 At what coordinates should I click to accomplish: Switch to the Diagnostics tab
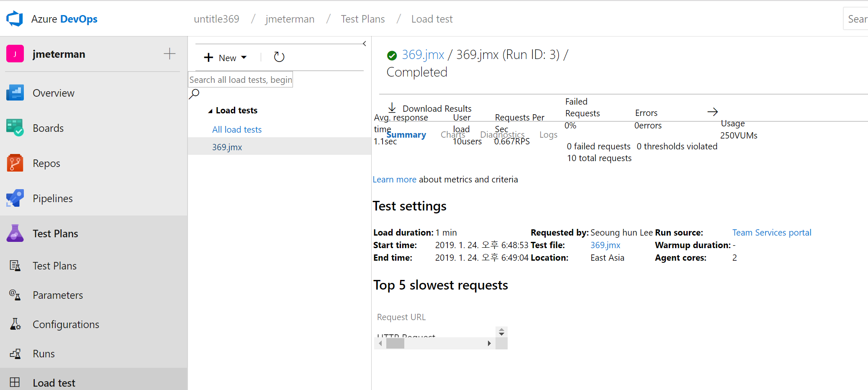(x=502, y=135)
